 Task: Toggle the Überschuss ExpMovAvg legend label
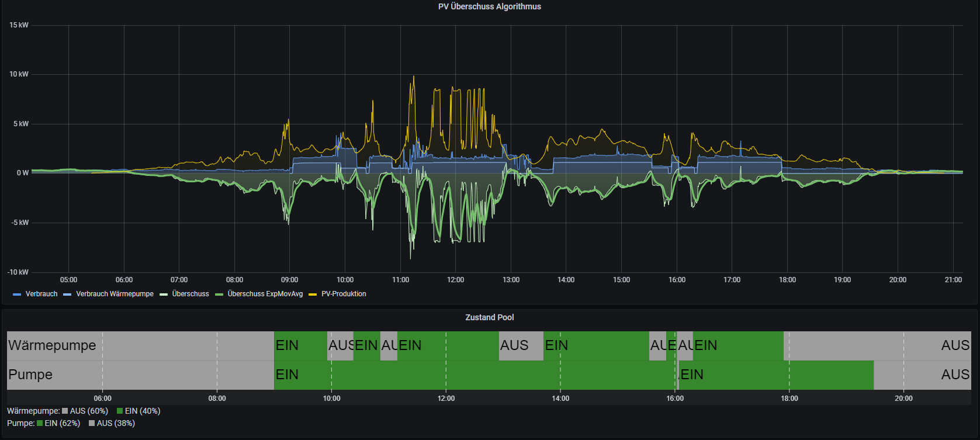click(265, 294)
